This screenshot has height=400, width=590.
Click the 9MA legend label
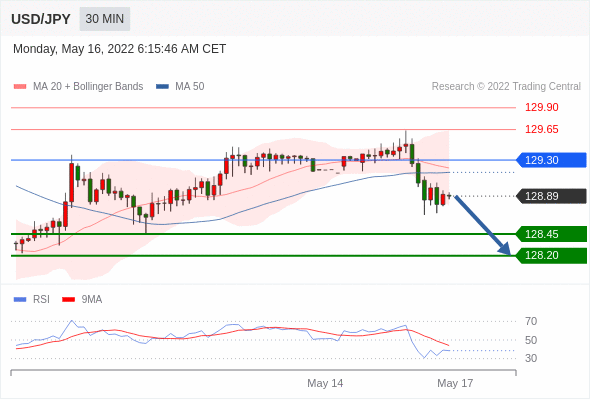[92, 300]
